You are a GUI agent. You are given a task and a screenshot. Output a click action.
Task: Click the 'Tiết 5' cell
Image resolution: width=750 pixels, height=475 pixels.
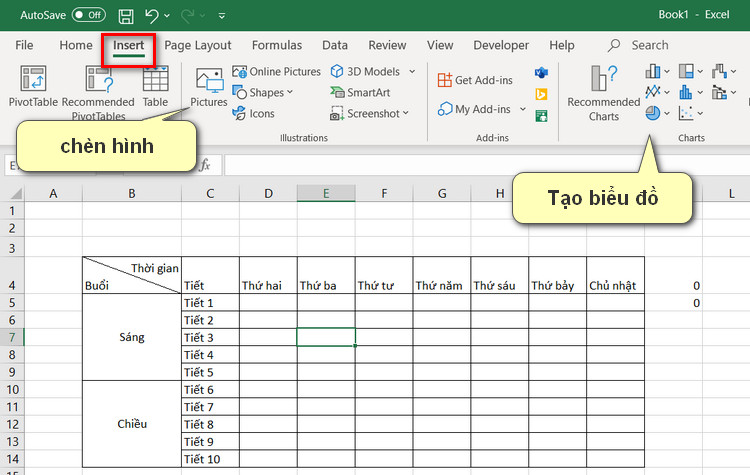coord(210,372)
